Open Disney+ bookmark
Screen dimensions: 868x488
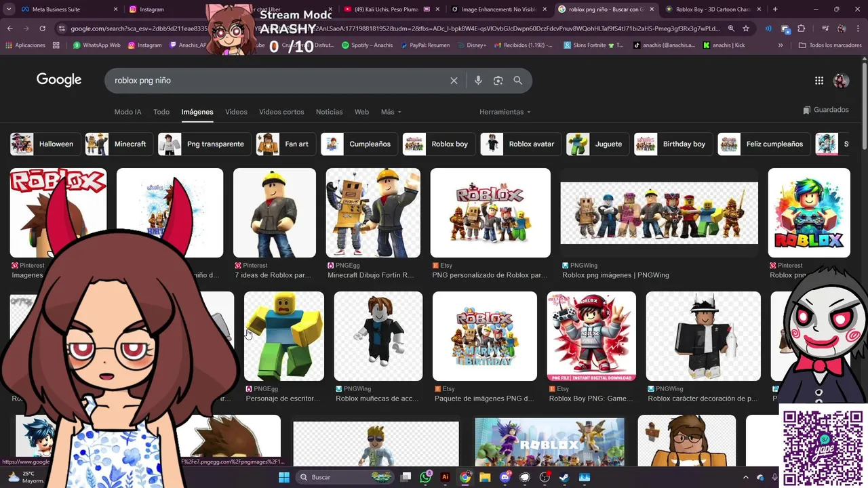pos(471,45)
